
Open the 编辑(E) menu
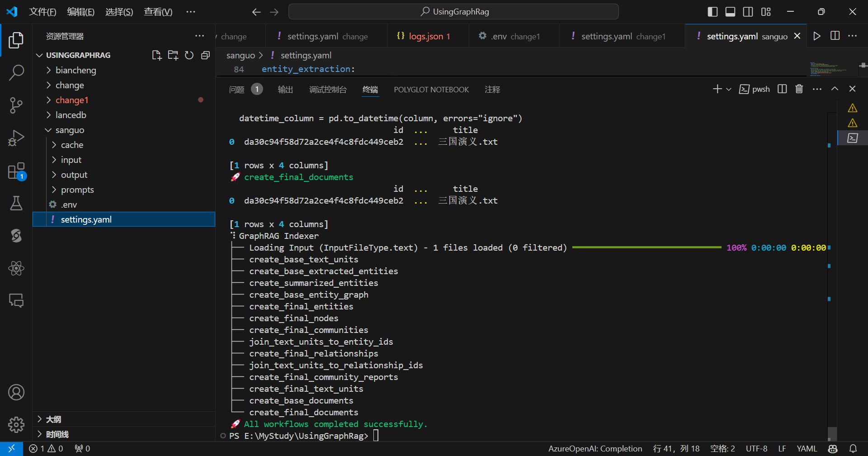tap(80, 12)
